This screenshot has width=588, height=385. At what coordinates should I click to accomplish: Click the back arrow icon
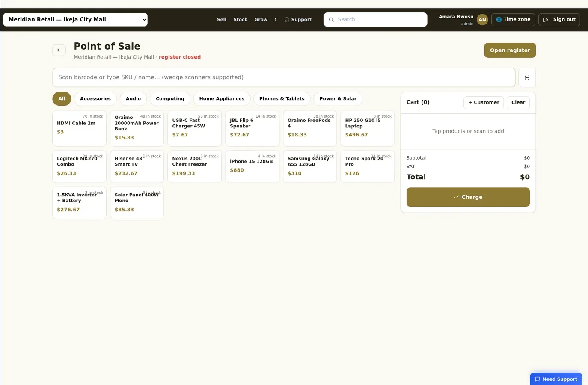tap(59, 50)
